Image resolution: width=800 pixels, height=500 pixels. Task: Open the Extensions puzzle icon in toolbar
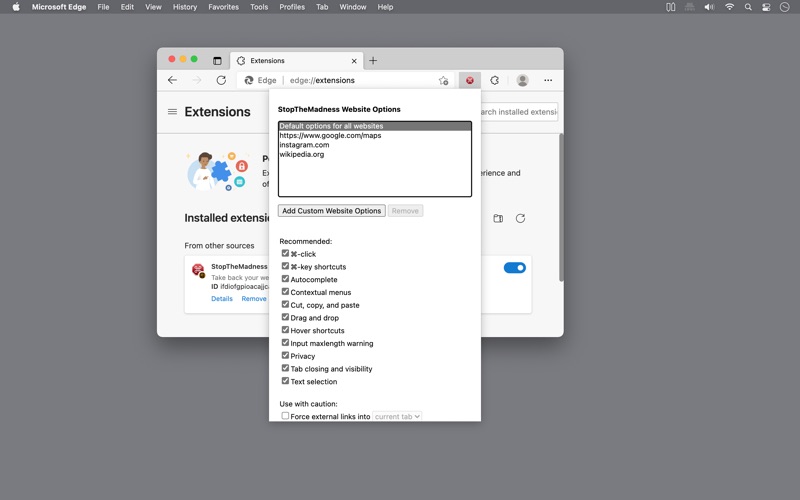point(494,80)
